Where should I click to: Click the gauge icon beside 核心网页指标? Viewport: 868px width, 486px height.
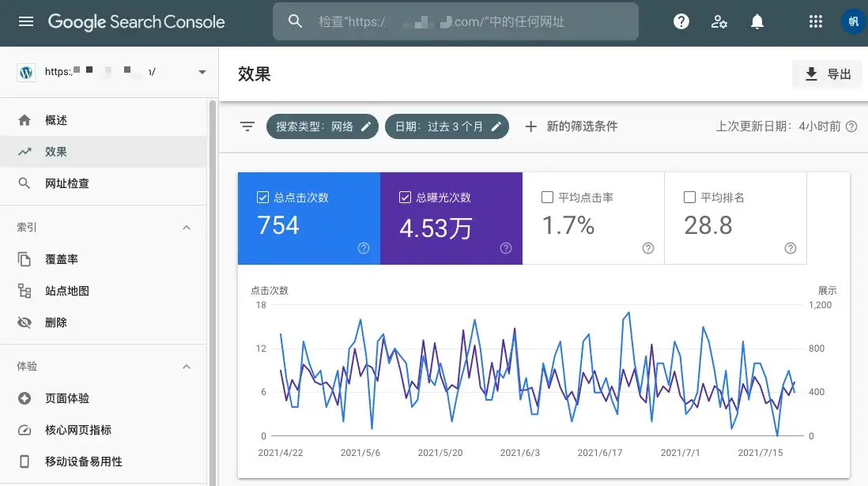click(x=25, y=430)
